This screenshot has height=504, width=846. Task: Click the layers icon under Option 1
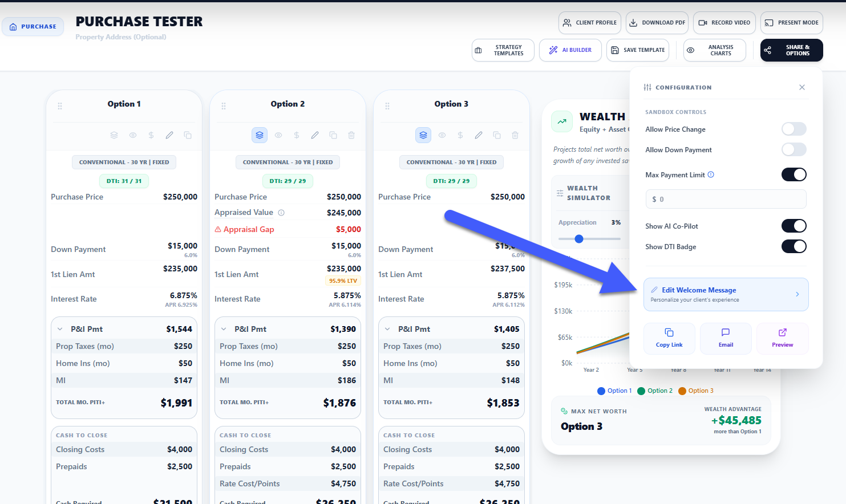pos(114,135)
